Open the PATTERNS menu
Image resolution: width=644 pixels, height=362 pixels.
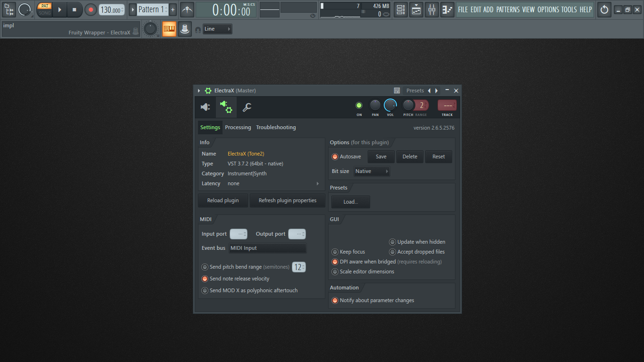(508, 9)
